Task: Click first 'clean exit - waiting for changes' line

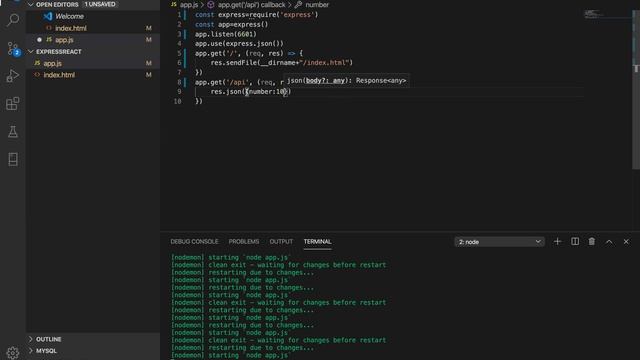Action: pos(278,265)
